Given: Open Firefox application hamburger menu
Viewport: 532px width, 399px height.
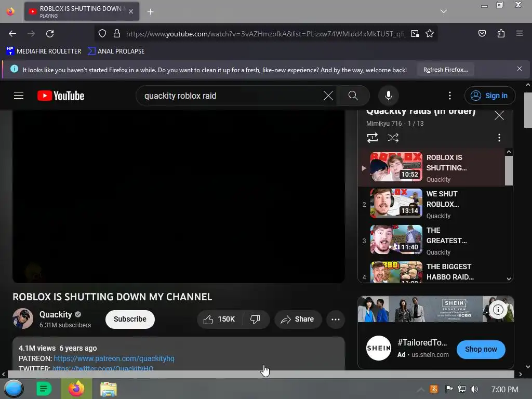Looking at the screenshot, I should point(519,33).
